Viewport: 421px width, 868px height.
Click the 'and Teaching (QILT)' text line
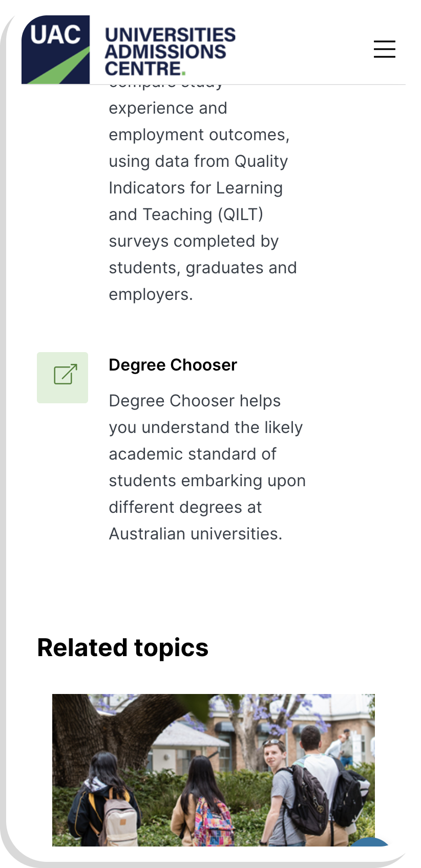tap(186, 214)
